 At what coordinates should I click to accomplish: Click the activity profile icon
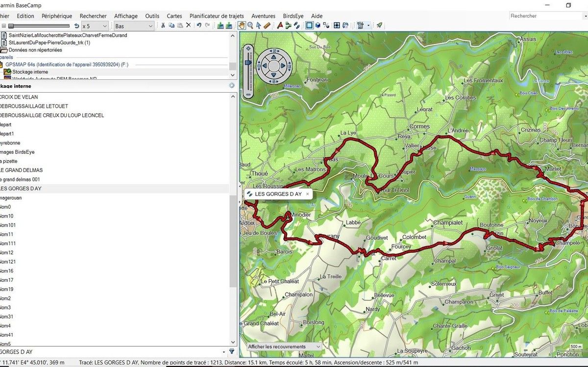tap(360, 25)
